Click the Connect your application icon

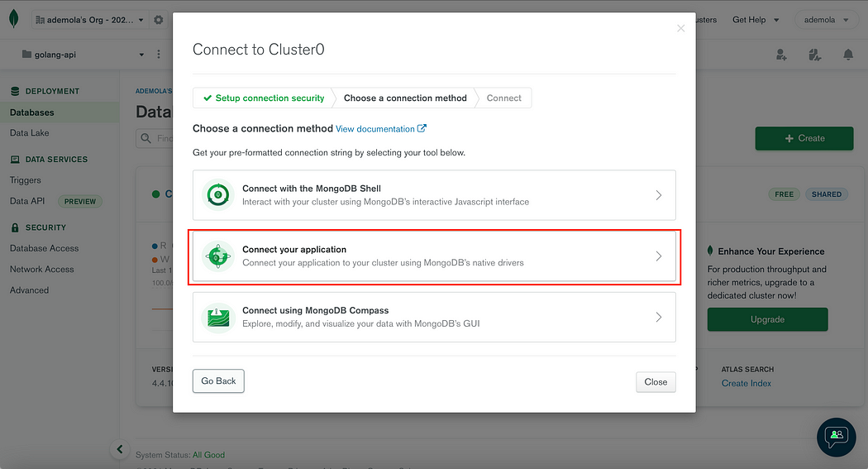(x=218, y=256)
